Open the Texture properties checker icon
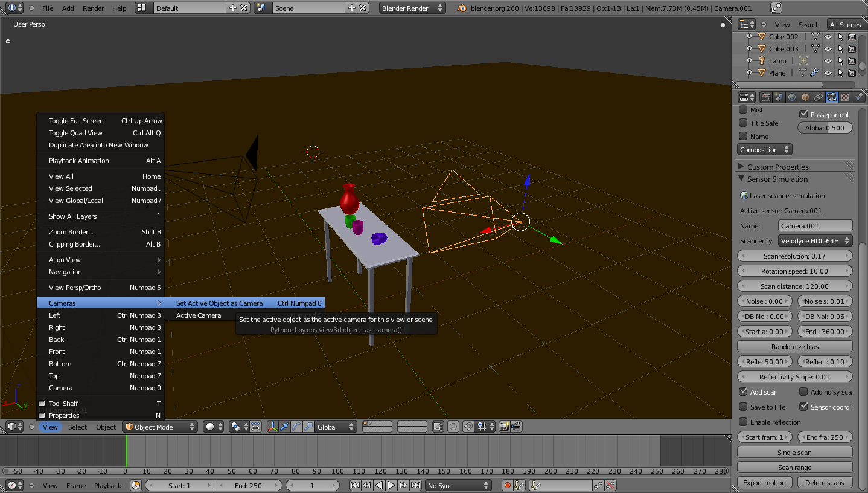 [845, 97]
